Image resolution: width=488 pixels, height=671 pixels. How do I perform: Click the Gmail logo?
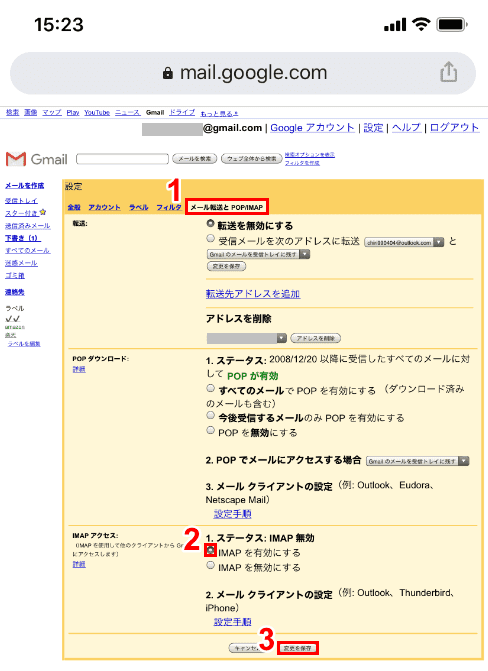[37, 159]
